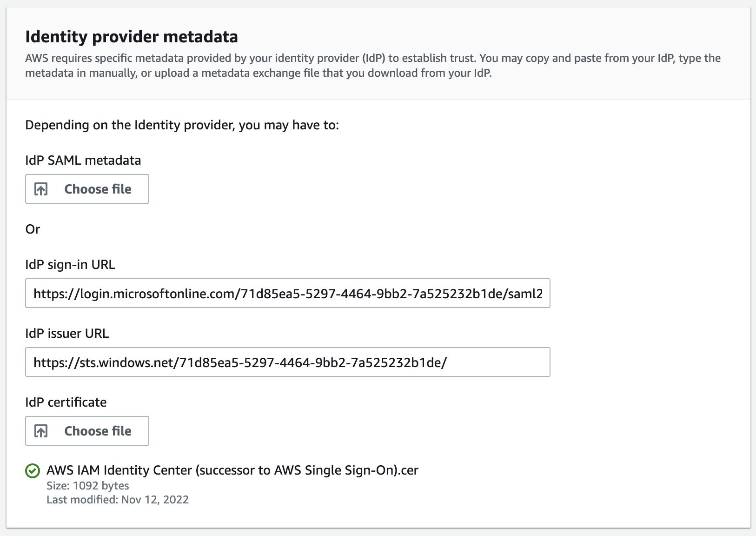
Task: Click the "Depending on the Identity provider" sentence
Action: click(182, 125)
